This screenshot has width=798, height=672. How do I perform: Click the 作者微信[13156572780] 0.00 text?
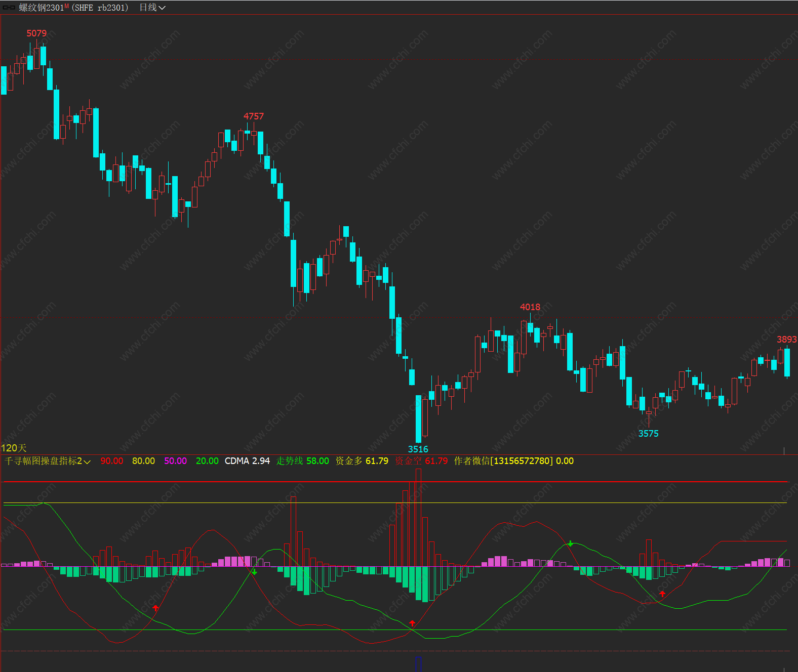[x=514, y=461]
